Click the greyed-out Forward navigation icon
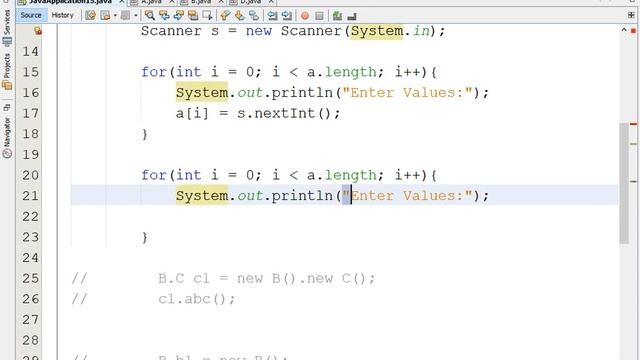640x360 pixels. point(125,16)
